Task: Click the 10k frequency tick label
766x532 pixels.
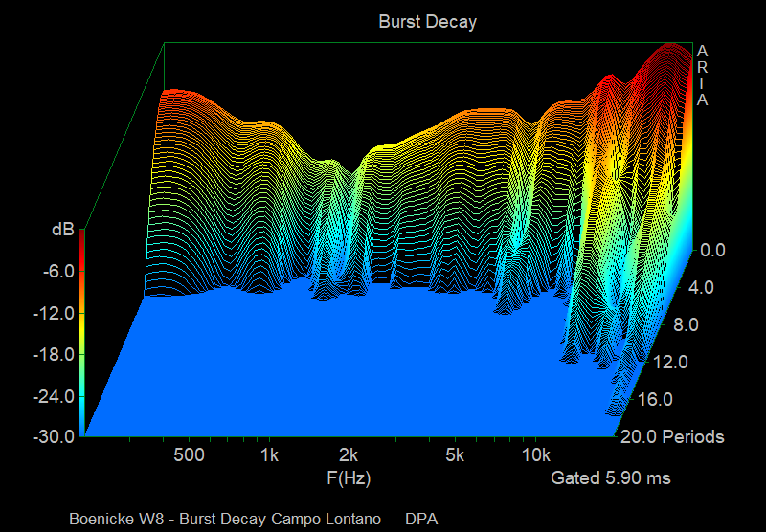Action: coord(535,454)
